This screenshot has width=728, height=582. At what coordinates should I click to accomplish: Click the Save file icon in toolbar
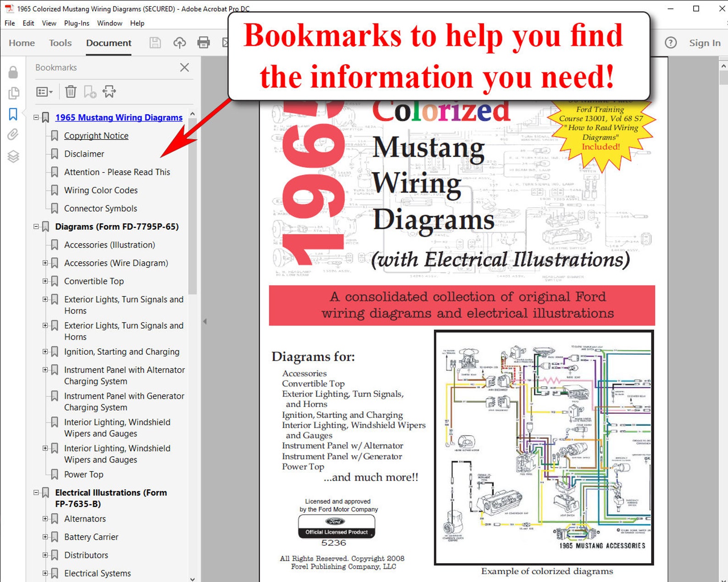click(x=155, y=43)
